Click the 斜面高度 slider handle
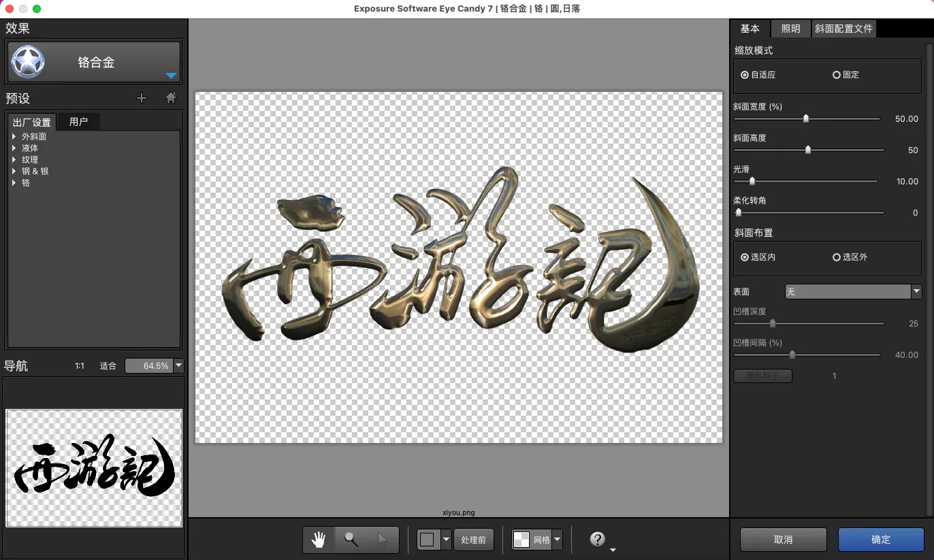The image size is (934, 560). 808,150
